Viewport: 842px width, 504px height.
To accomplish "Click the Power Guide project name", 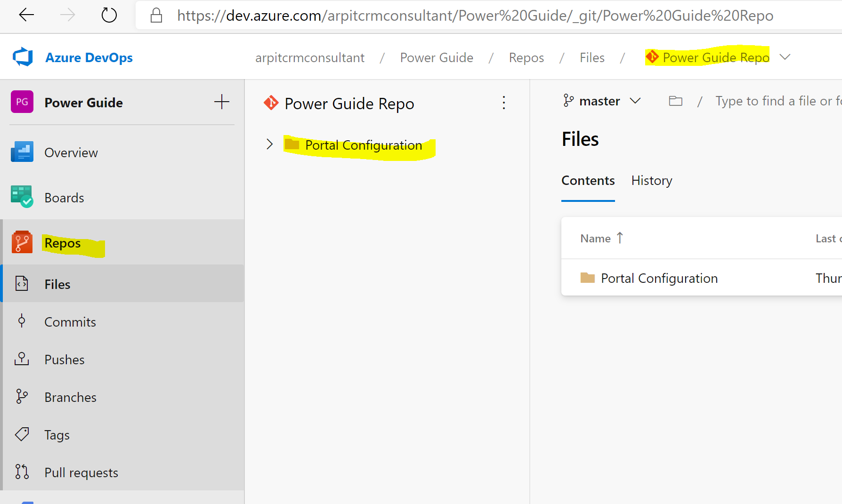I will [x=83, y=103].
